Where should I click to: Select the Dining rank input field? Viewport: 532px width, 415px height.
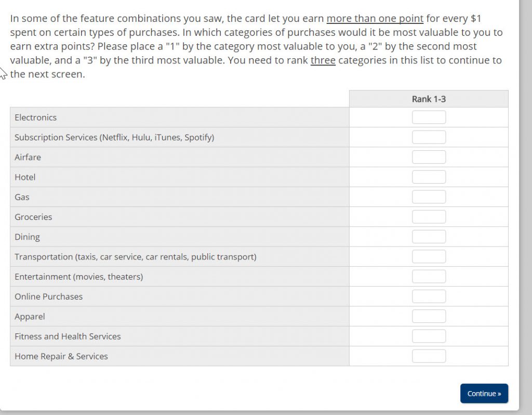pyautogui.click(x=429, y=237)
